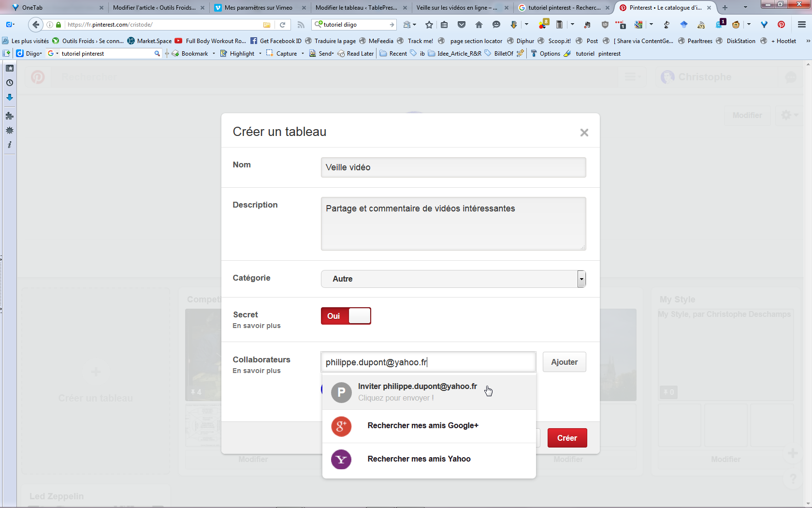Switch to Modifier l'article Outils Froids tab

pyautogui.click(x=159, y=8)
